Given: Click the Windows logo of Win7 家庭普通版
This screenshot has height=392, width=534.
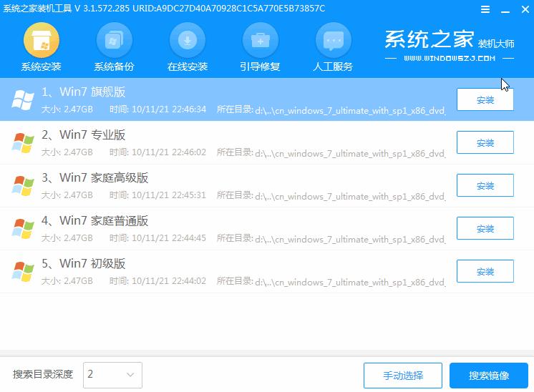Looking at the screenshot, I should (x=23, y=228).
